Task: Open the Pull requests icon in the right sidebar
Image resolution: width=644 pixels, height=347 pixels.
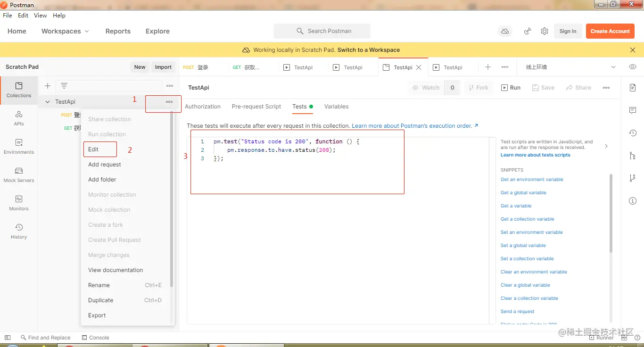Action: point(633,156)
